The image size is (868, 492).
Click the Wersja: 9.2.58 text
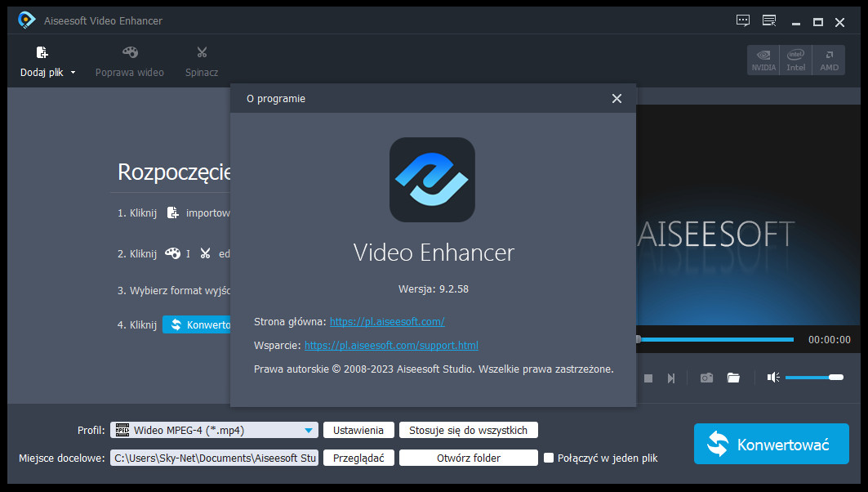434,288
